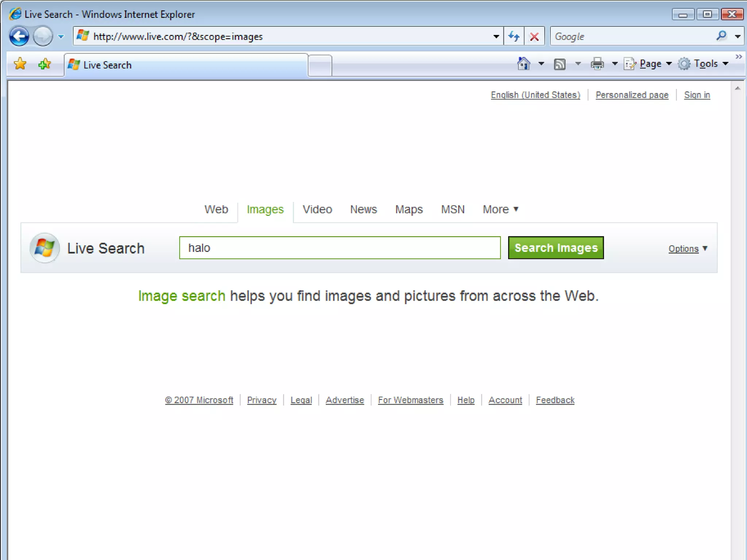Image resolution: width=747 pixels, height=560 pixels.
Task: Click the Add to Favorites icon
Action: click(44, 64)
